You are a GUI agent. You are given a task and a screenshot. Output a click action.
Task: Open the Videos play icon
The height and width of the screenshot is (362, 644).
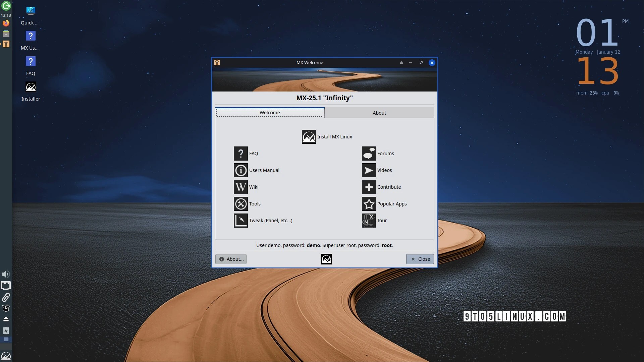[x=369, y=170]
